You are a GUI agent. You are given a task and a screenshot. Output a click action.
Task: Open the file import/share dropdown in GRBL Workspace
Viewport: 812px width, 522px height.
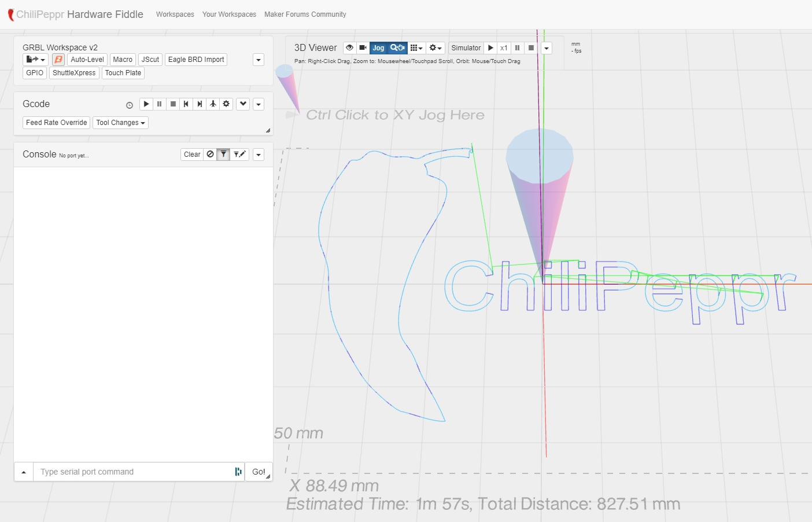pos(35,60)
